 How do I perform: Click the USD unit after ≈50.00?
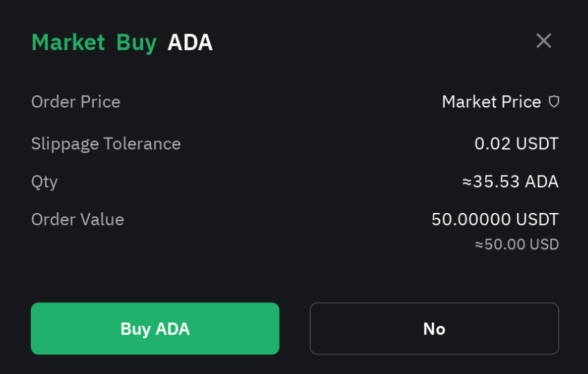pos(545,245)
